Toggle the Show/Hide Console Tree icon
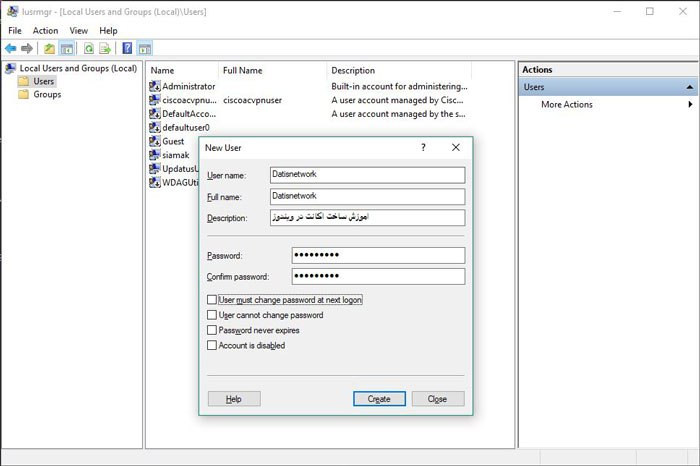Viewport: 700px width, 466px height. 67,48
